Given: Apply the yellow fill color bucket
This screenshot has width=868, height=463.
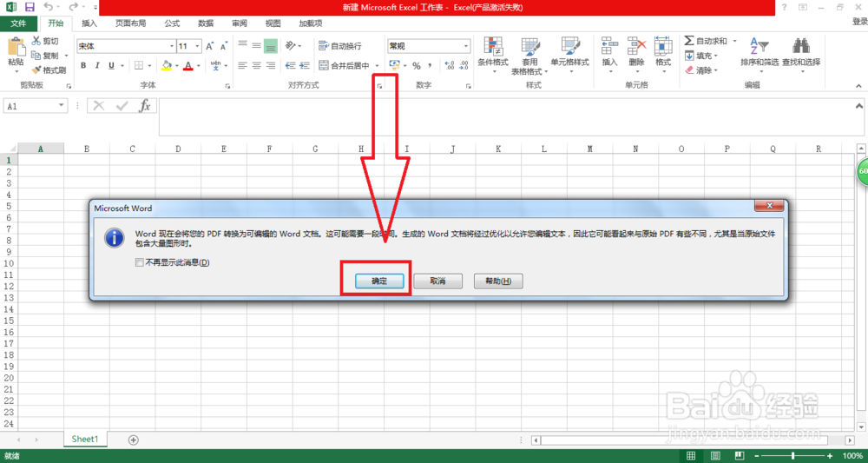Looking at the screenshot, I should click(167, 65).
